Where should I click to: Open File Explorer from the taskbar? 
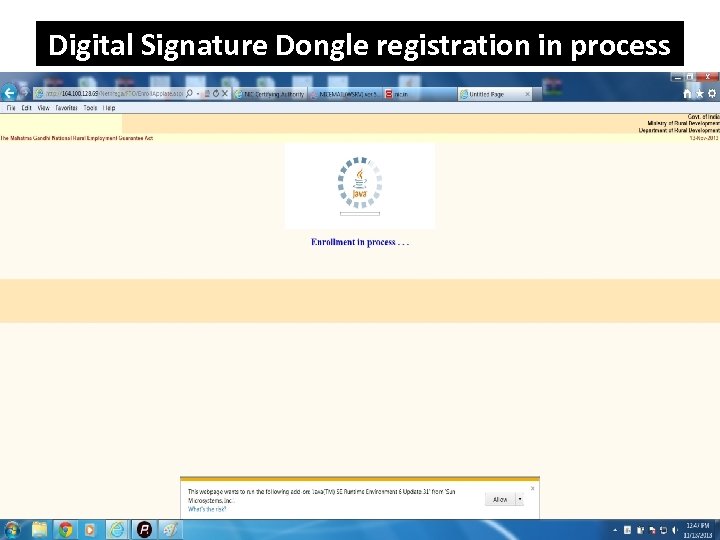(39, 530)
